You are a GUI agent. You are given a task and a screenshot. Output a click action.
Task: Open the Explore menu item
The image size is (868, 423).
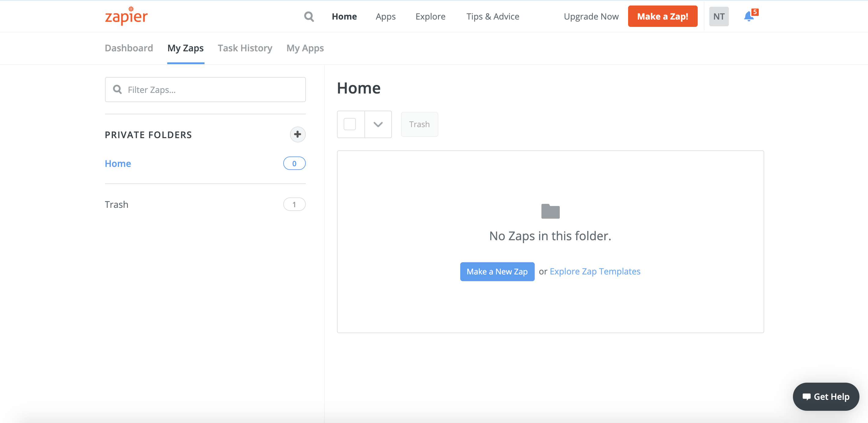(430, 16)
